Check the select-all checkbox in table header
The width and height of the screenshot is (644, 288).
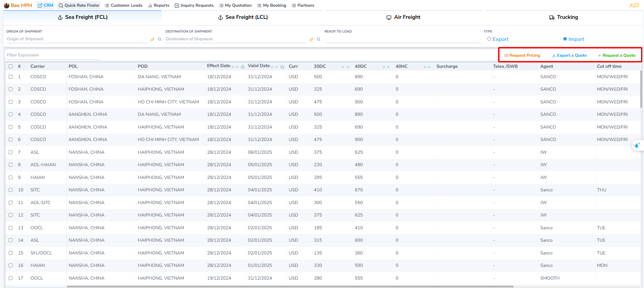point(11,66)
